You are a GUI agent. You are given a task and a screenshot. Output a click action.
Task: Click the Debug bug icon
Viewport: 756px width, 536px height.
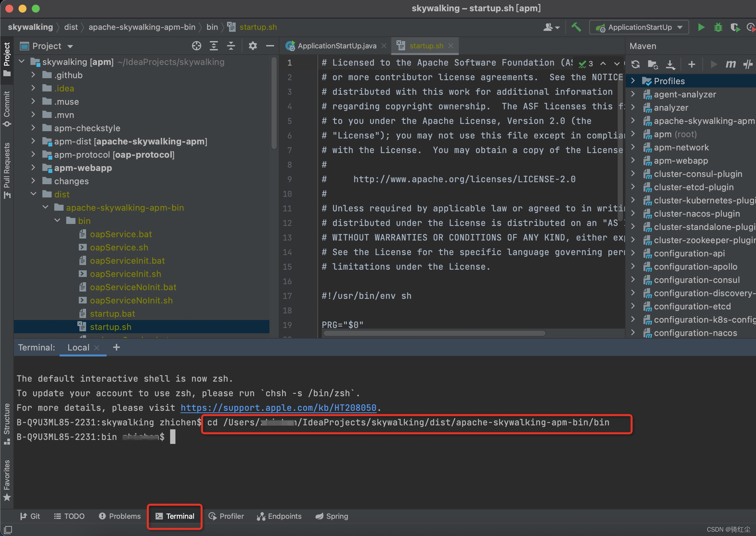tap(718, 27)
